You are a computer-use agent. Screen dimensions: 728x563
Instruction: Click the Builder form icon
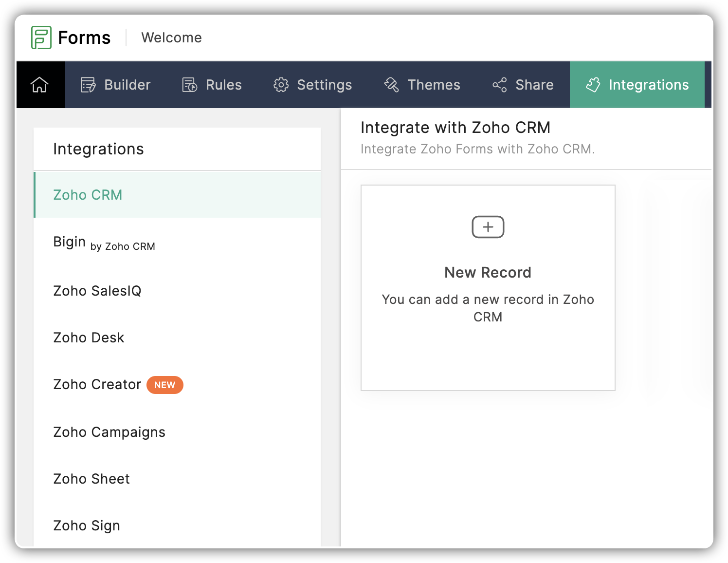pyautogui.click(x=88, y=85)
